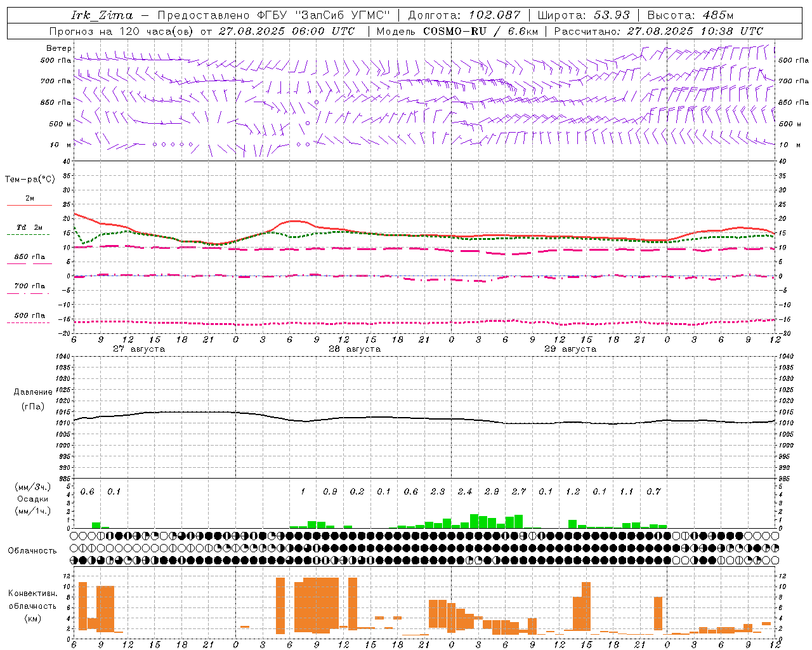Click the 2.4 precipitation value

(x=465, y=492)
